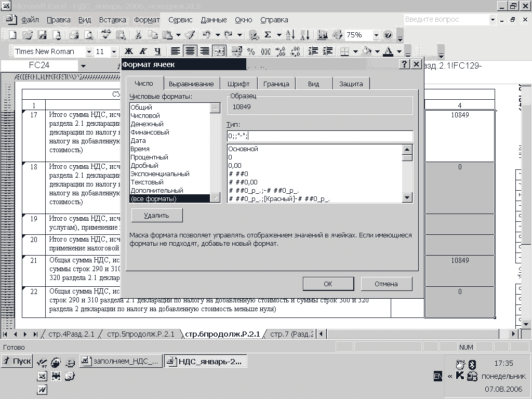
Task: Click the Sort Ascending icon
Action: [x=290, y=35]
